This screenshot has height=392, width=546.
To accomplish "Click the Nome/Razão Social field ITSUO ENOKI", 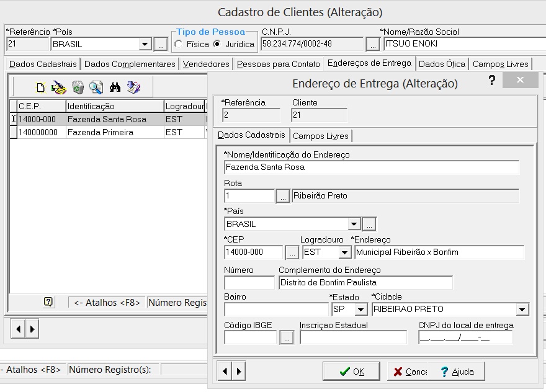I will click(x=465, y=44).
